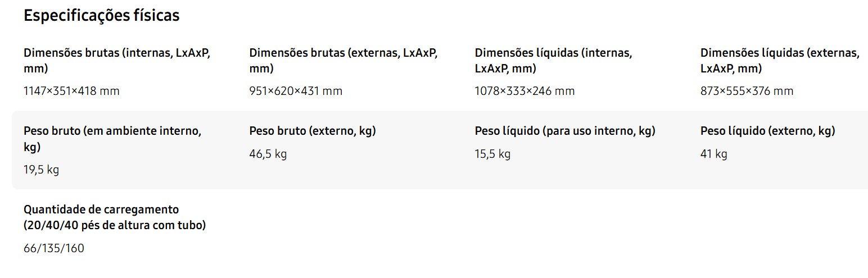Select the "Peso líquido (externo, kg)" label
The image size is (868, 278).
tap(767, 131)
